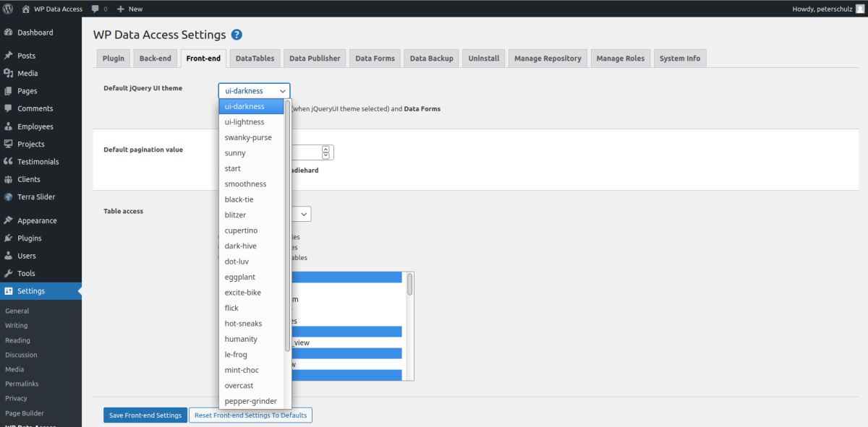Viewport: 868px width, 427px height.
Task: Open Writing settings submenu link
Action: pyautogui.click(x=17, y=326)
